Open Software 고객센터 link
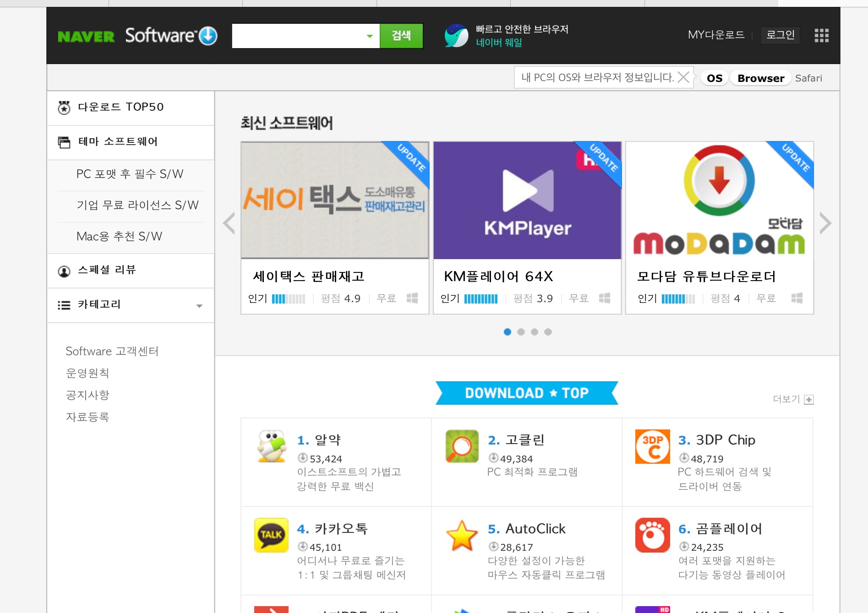The width and height of the screenshot is (868, 613). tap(112, 351)
